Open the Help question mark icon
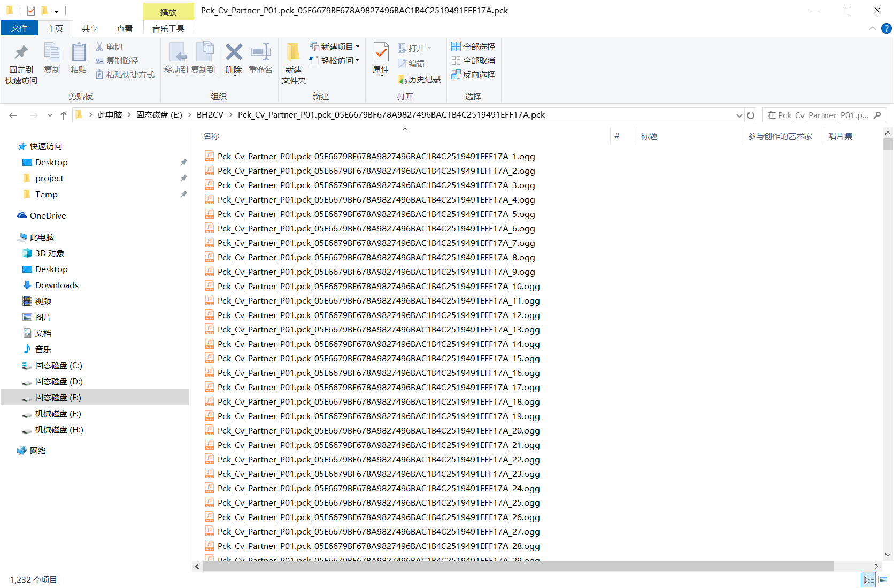The width and height of the screenshot is (894, 588). click(x=887, y=28)
